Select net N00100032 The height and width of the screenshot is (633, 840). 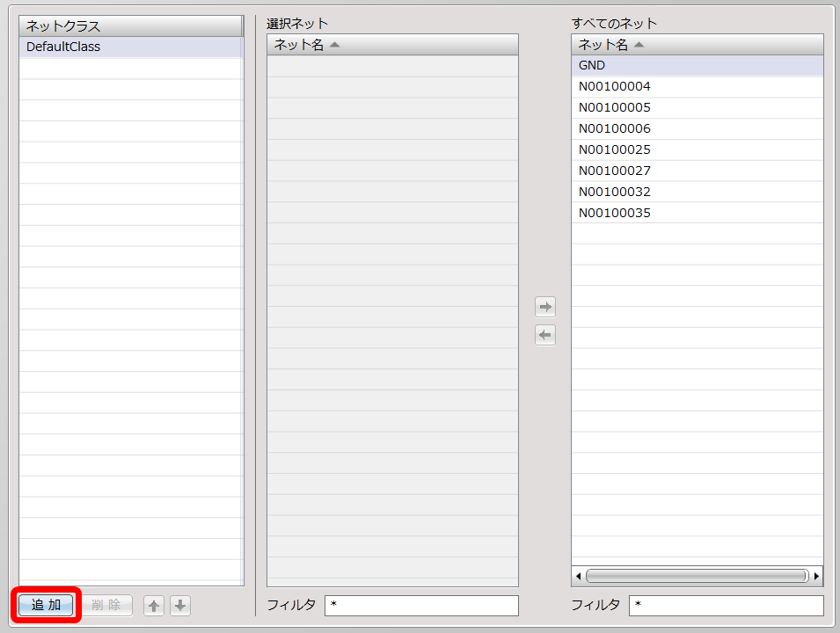(615, 193)
